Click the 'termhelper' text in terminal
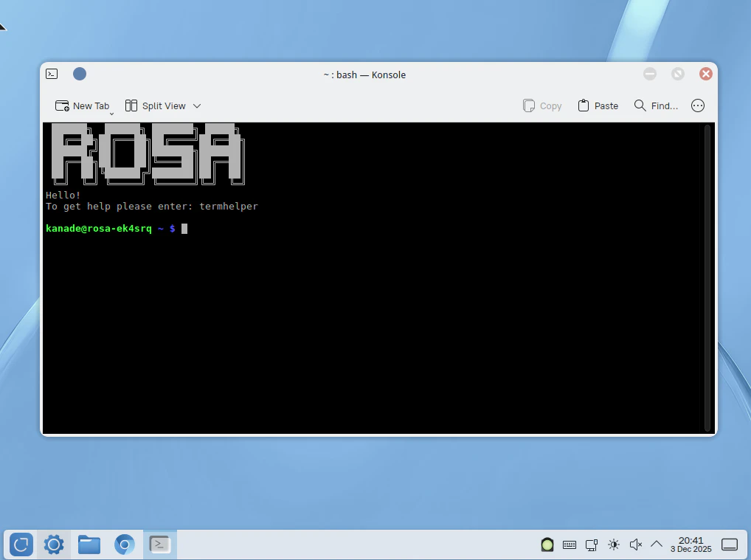Screen dimensions: 751x560 [229, 207]
